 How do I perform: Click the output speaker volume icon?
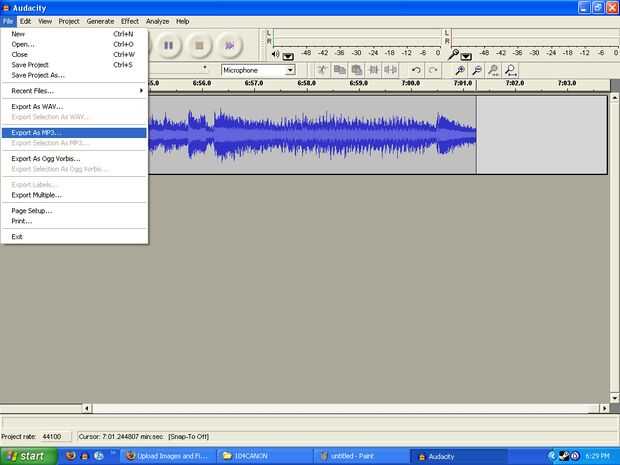(276, 54)
